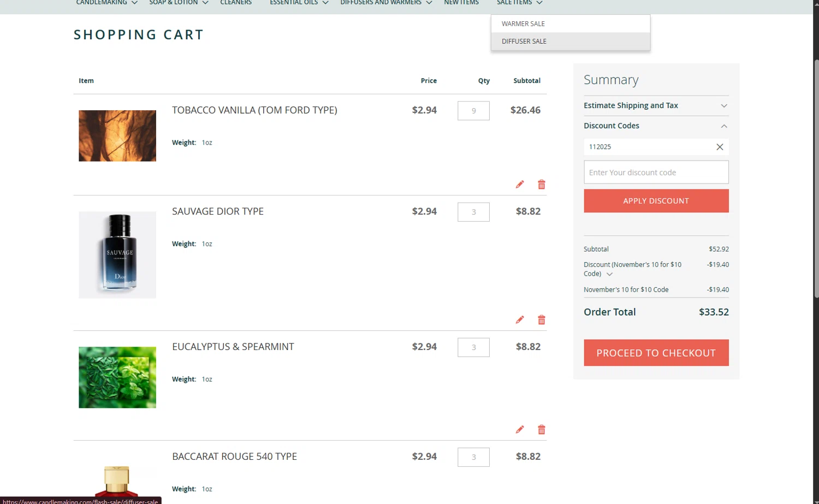The image size is (819, 504).
Task: Open the Diffusers and Warmers menu
Action: 387,3
